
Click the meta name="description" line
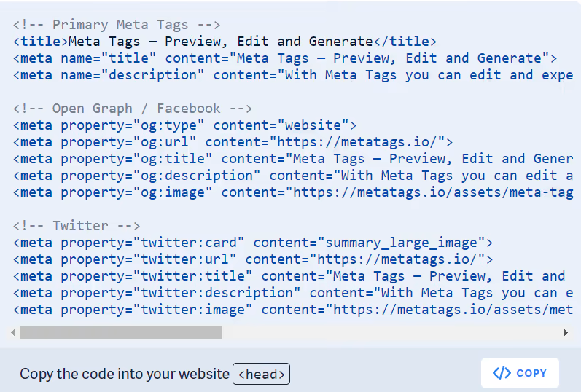pos(293,75)
